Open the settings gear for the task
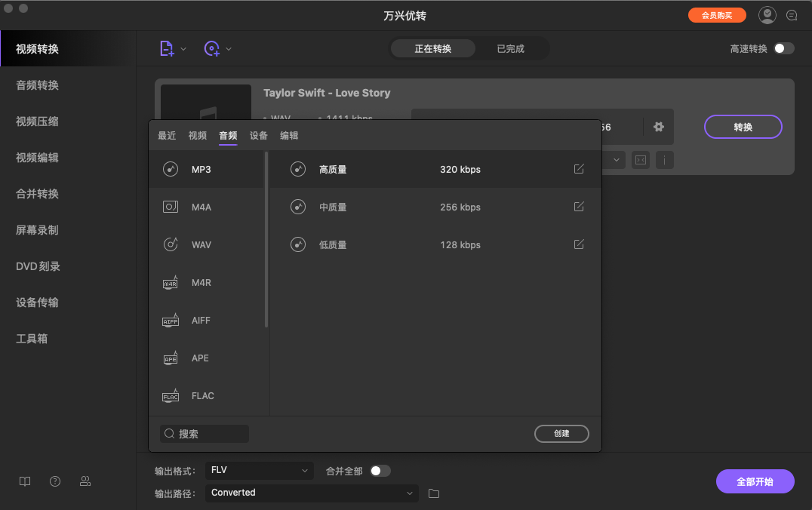Image resolution: width=812 pixels, height=510 pixels. (657, 127)
